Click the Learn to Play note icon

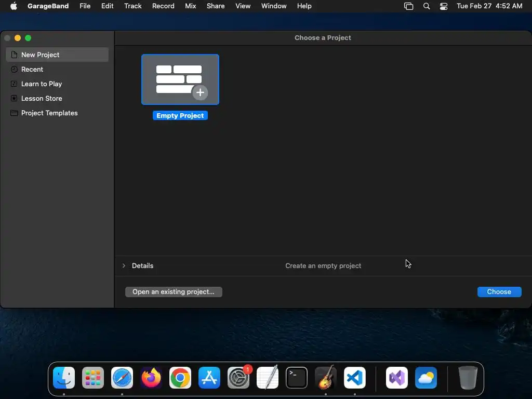(14, 84)
